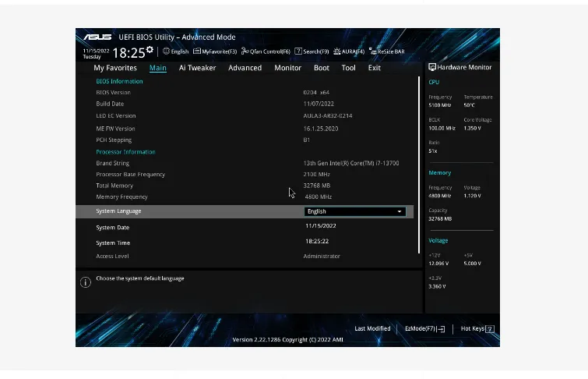
Task: Click the BIOS Version label
Action: click(x=113, y=92)
